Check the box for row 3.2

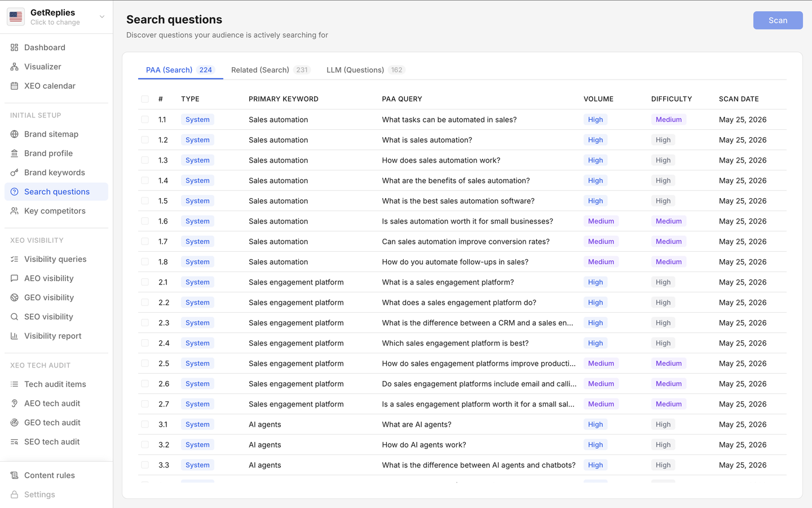pyautogui.click(x=145, y=445)
